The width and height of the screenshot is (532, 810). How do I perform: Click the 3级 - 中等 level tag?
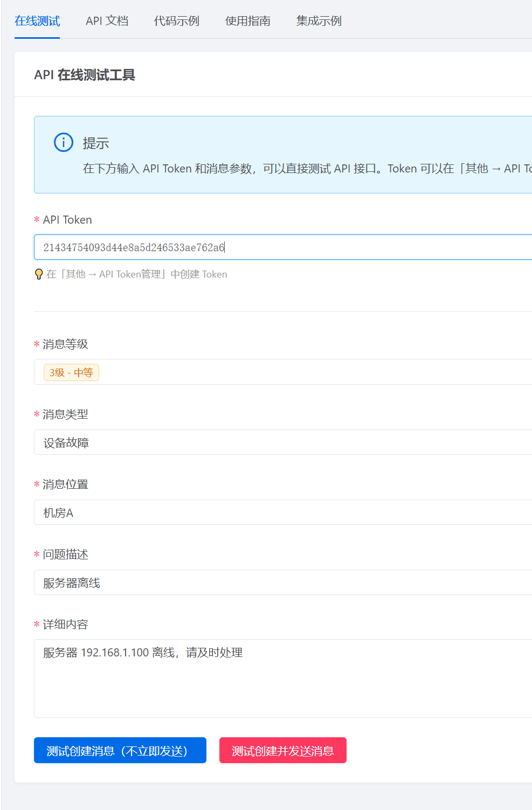71,372
